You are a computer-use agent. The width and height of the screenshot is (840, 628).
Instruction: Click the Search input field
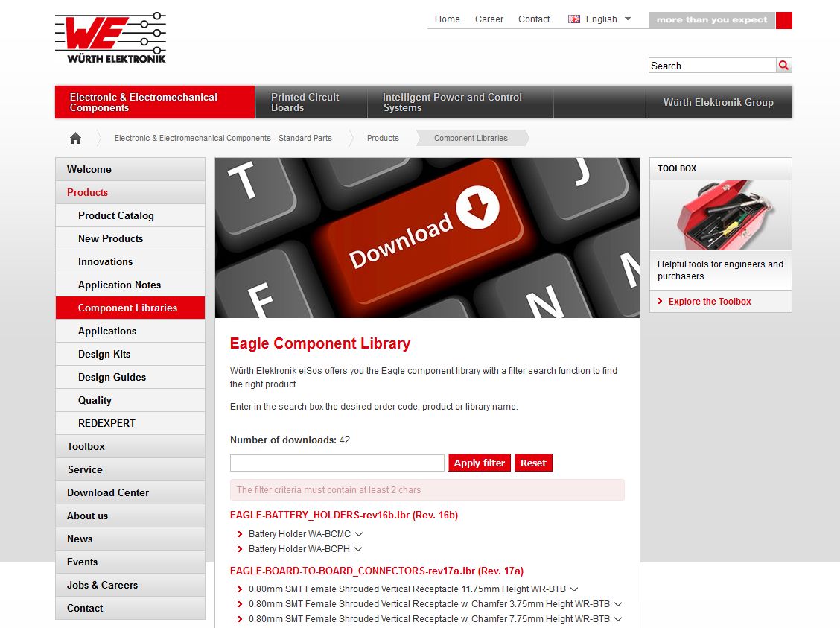713,66
